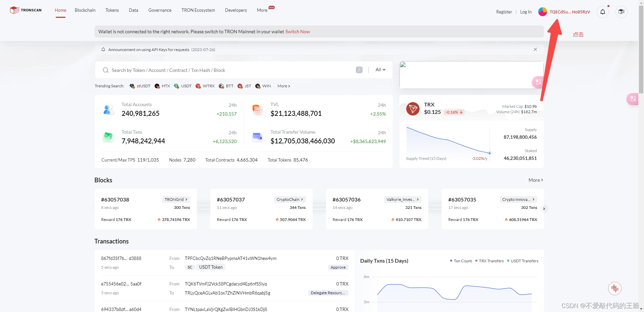
Task: Expand More trending searches
Action: tap(283, 86)
